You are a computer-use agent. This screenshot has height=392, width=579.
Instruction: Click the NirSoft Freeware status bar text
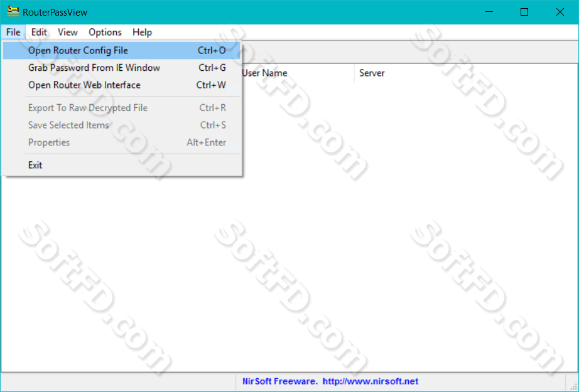(x=330, y=381)
